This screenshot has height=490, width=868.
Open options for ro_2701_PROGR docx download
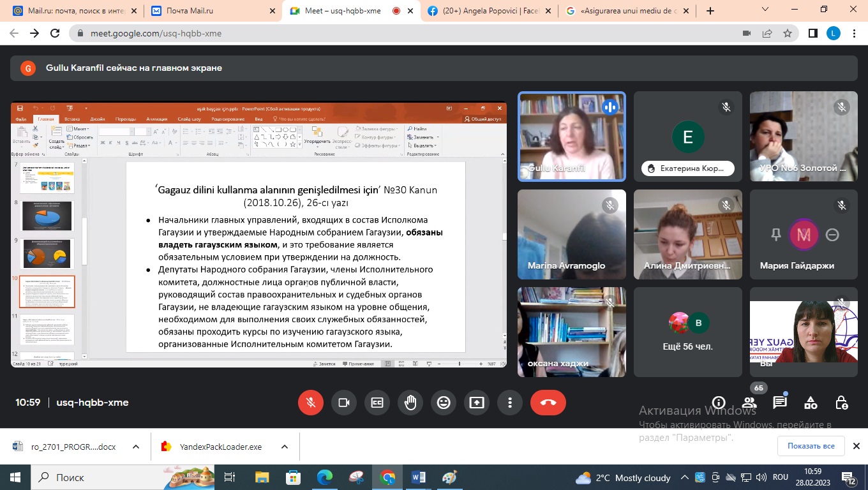point(136,447)
